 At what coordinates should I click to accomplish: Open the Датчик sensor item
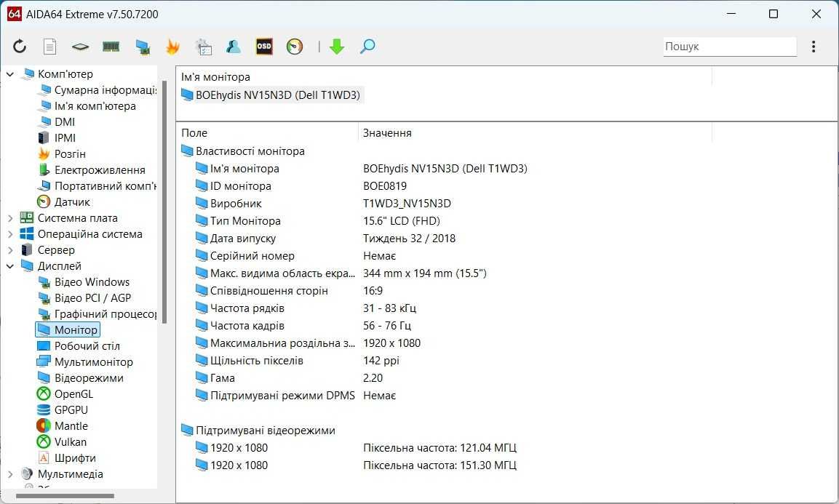[x=64, y=202]
